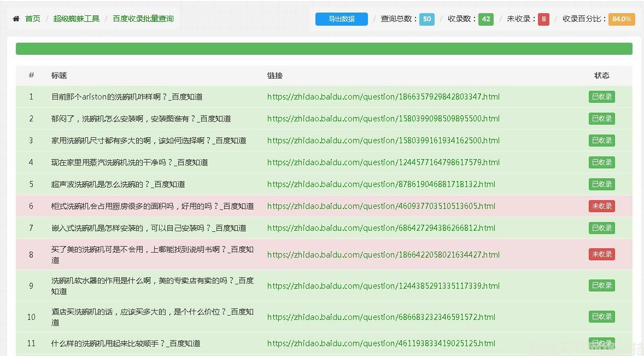The height and width of the screenshot is (356, 644).
Task: Click the 链接 column header
Action: pyautogui.click(x=275, y=75)
